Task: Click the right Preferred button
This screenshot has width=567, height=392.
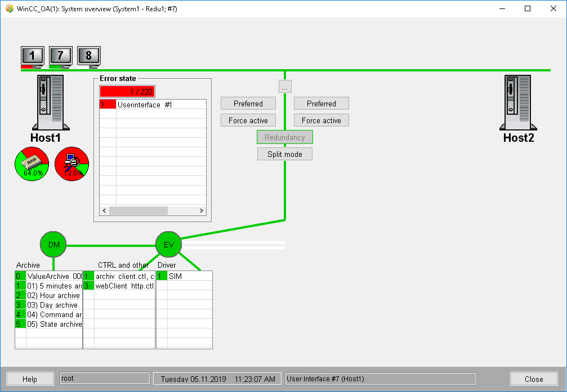Action: click(x=322, y=103)
